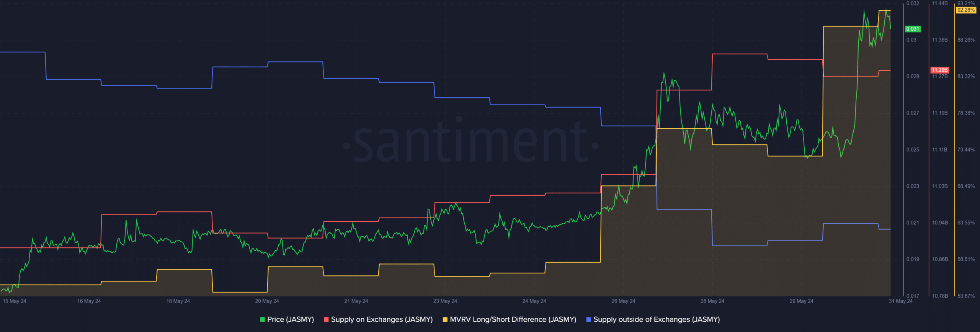Click the 21 May 24 date label
This screenshot has width=980, height=332.
coord(356,301)
